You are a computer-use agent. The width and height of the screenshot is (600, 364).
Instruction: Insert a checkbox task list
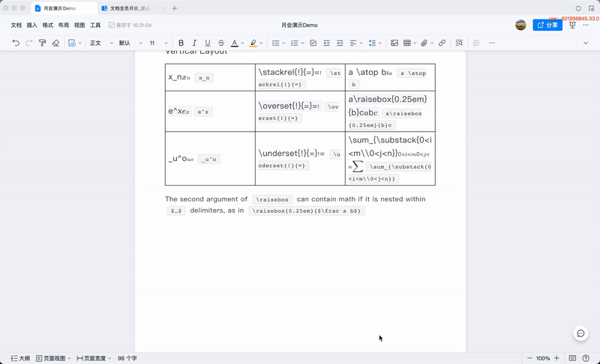coord(313,43)
